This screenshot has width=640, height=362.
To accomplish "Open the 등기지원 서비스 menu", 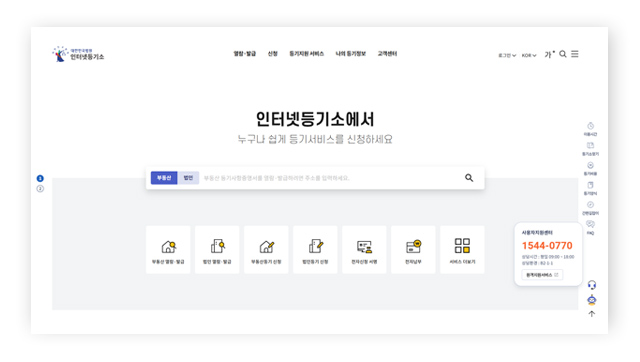I will (307, 54).
